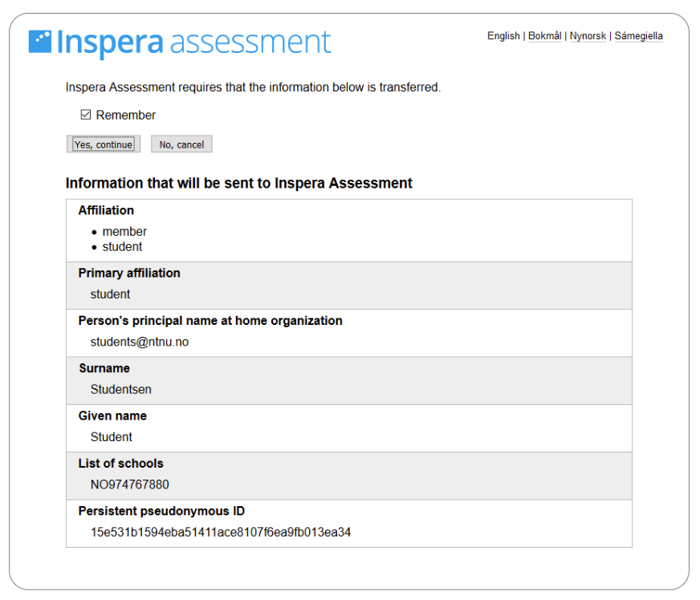Click the surname value "Studentsen"
This screenshot has height=600, width=700.
(121, 390)
